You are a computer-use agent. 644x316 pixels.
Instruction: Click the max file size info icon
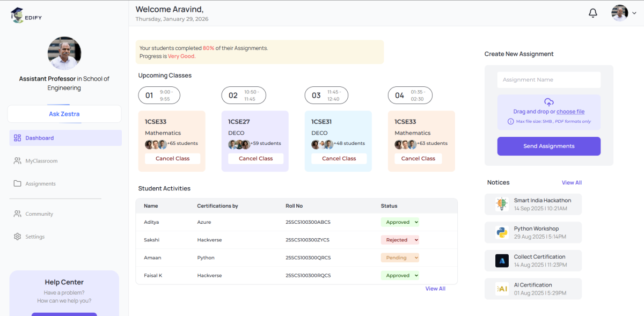(x=510, y=121)
